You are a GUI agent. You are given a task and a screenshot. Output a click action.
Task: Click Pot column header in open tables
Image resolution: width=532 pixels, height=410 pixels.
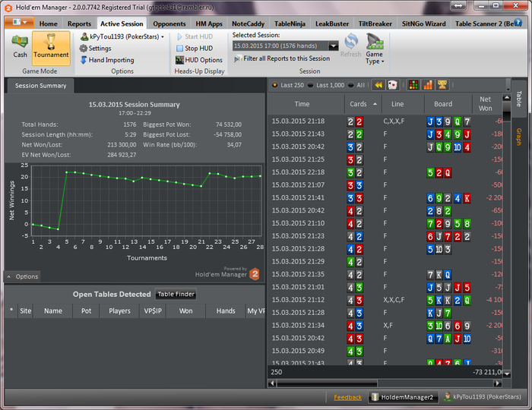[86, 311]
